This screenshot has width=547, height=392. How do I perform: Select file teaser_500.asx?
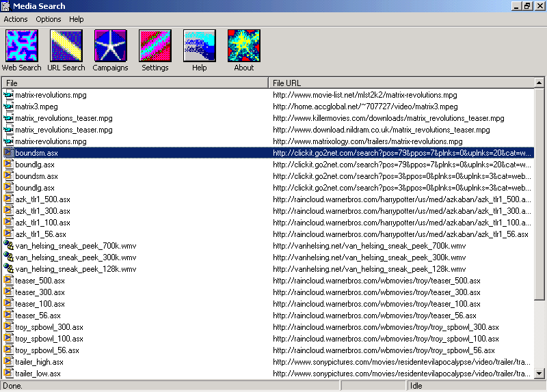[x=40, y=281]
